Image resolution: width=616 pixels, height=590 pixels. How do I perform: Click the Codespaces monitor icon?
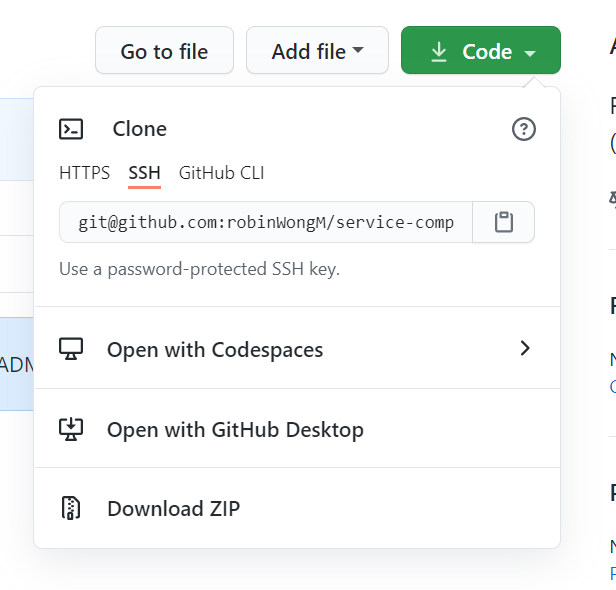tap(71, 350)
